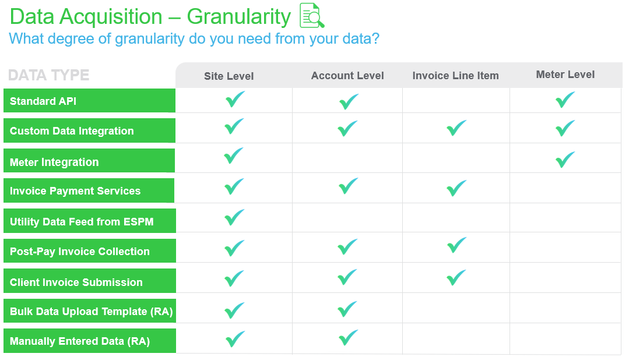This screenshot has height=364, width=636.
Task: Select the Account Level column header
Action: [347, 76]
